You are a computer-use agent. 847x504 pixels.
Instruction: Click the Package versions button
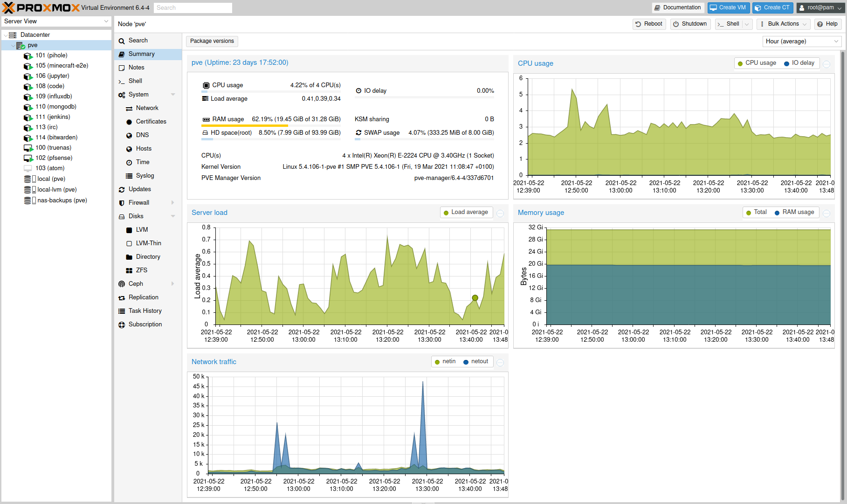(212, 41)
